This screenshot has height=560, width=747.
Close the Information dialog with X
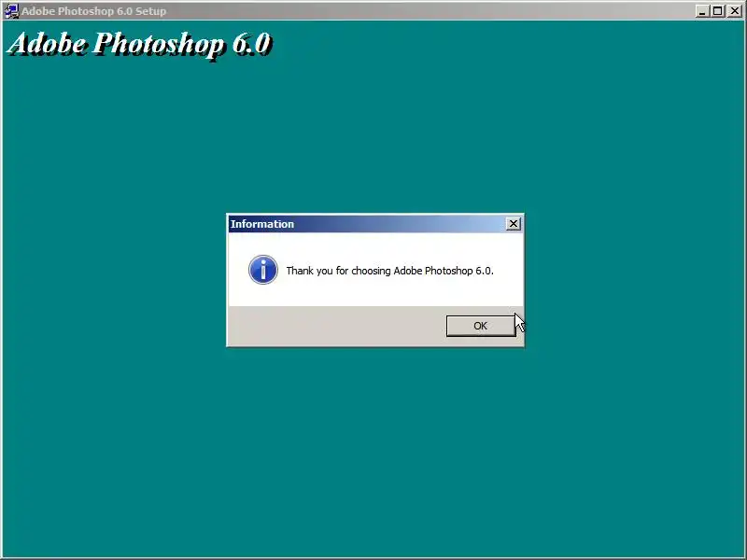[x=513, y=224]
